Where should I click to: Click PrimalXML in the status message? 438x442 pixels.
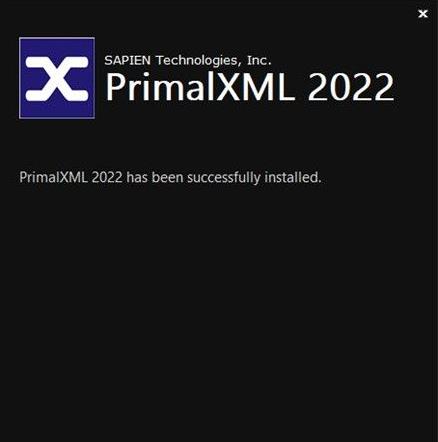click(x=53, y=177)
